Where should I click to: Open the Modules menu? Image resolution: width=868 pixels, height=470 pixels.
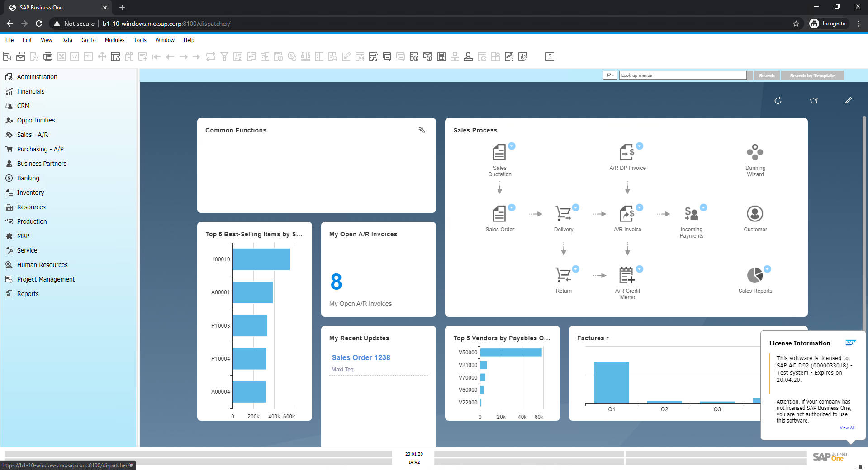point(114,40)
